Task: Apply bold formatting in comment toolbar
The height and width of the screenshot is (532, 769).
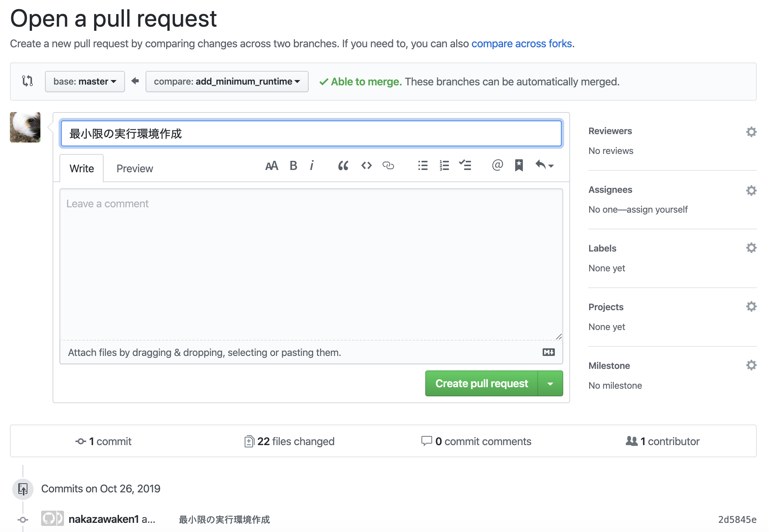Action: click(293, 165)
